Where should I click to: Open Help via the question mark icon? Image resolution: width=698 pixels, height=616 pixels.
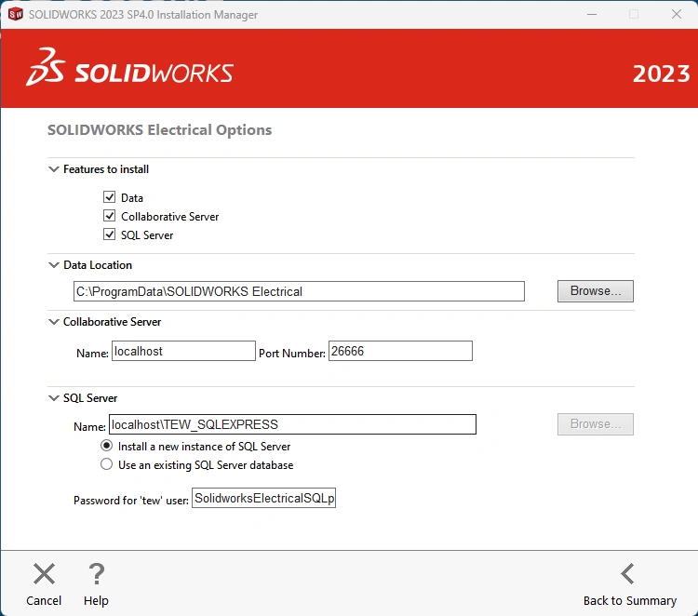coord(96,574)
